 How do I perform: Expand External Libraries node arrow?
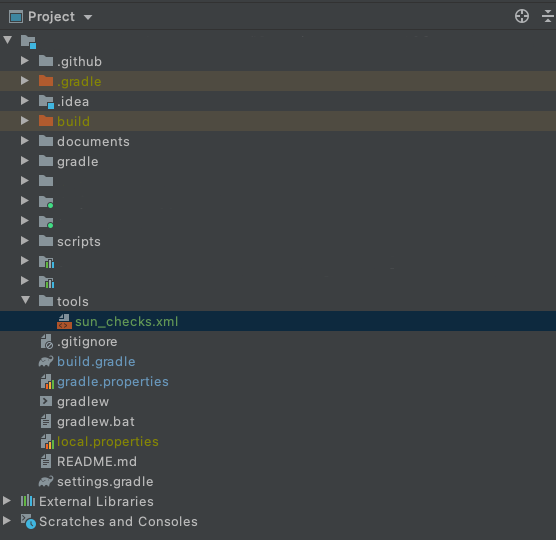(x=7, y=501)
